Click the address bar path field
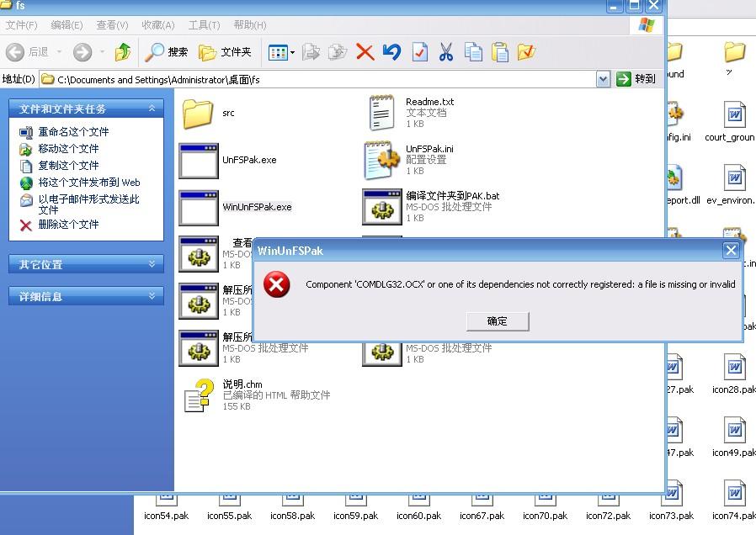The height and width of the screenshot is (535, 756). point(318,79)
